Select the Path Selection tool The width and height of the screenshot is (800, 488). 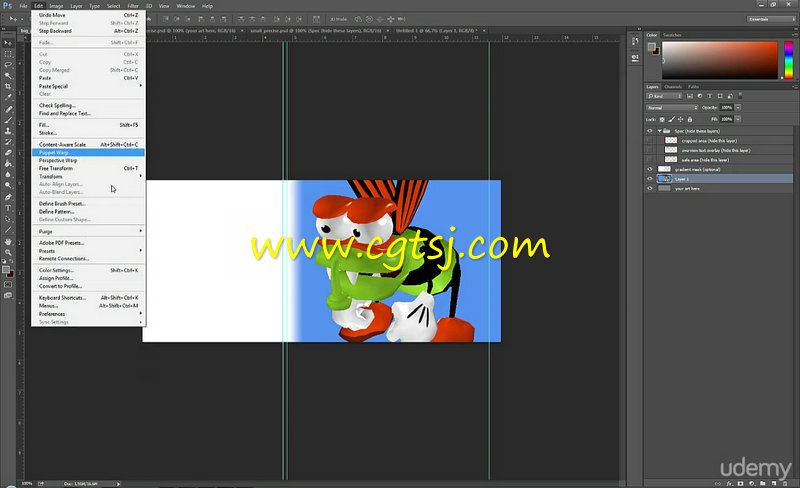coord(8,219)
